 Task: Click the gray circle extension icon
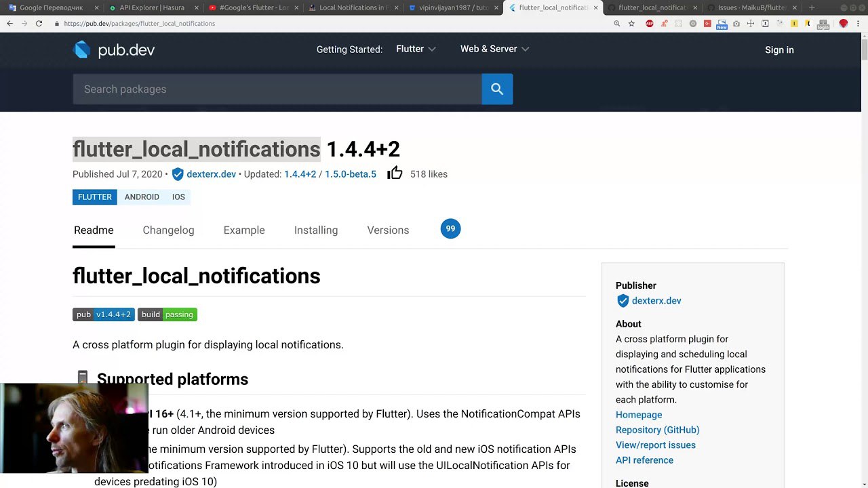coord(693,23)
